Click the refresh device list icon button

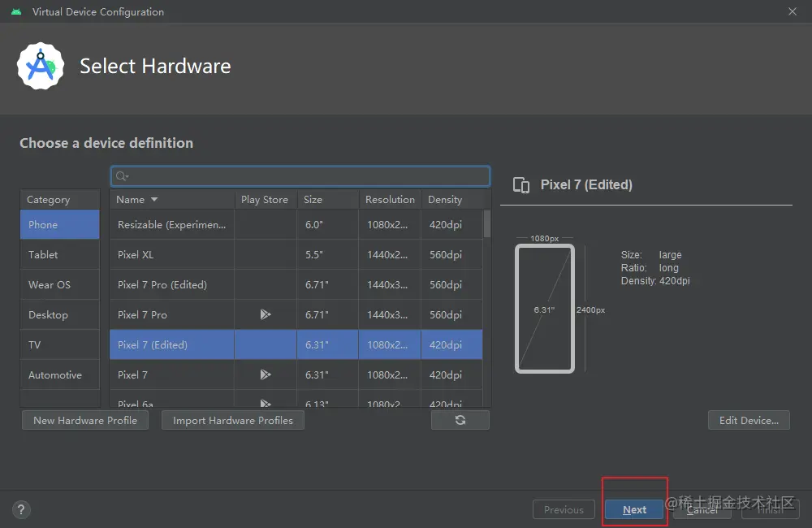(460, 420)
